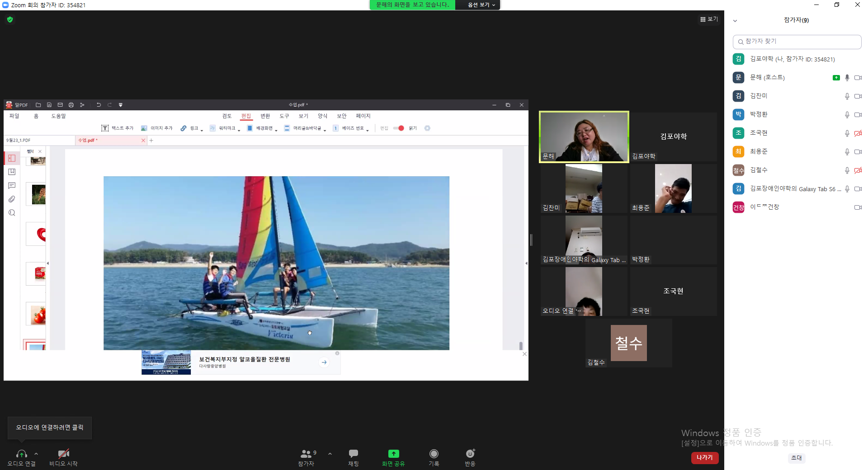Click the 초대 invite button
The image size is (868, 470).
coord(797,458)
